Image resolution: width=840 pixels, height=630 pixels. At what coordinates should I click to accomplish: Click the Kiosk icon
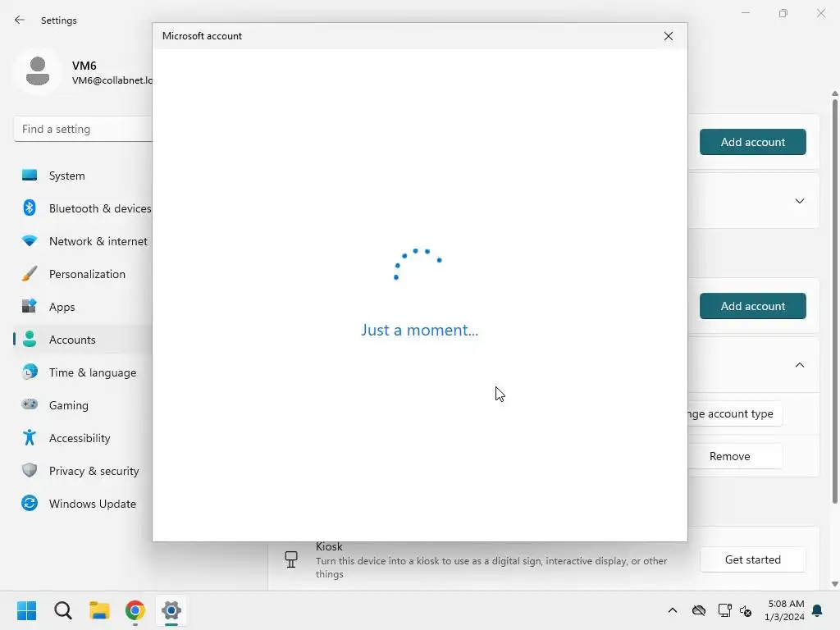[x=291, y=559]
